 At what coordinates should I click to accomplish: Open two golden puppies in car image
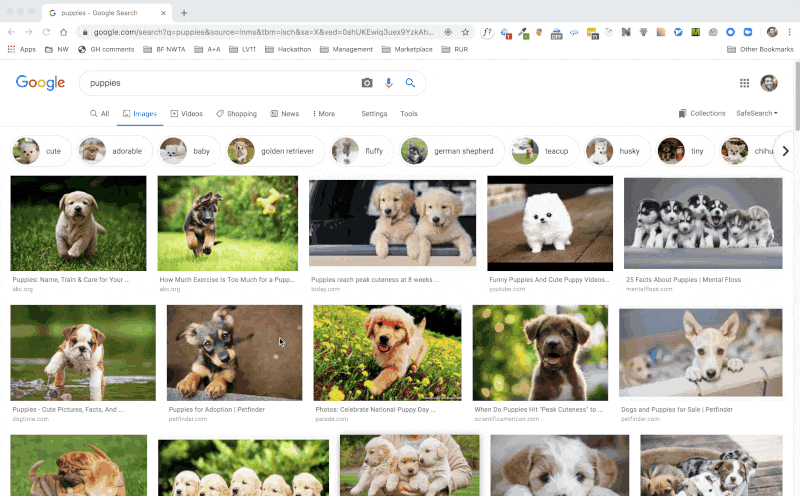[392, 223]
